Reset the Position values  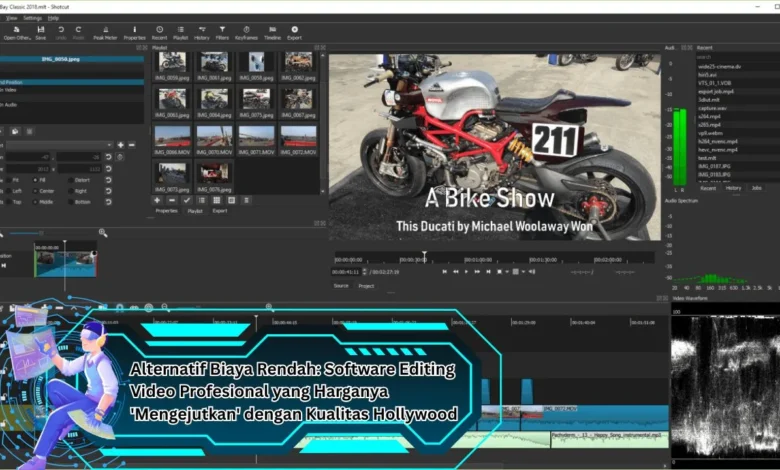pos(108,157)
